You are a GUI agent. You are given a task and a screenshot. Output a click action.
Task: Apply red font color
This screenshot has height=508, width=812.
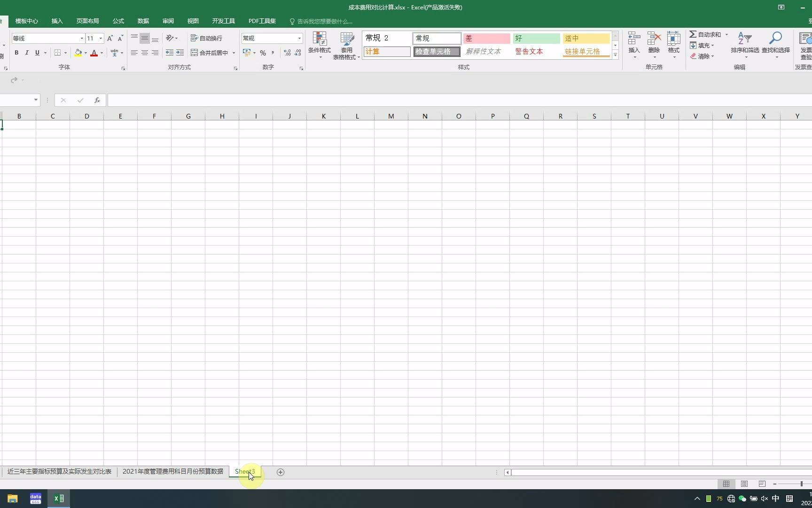(x=94, y=53)
